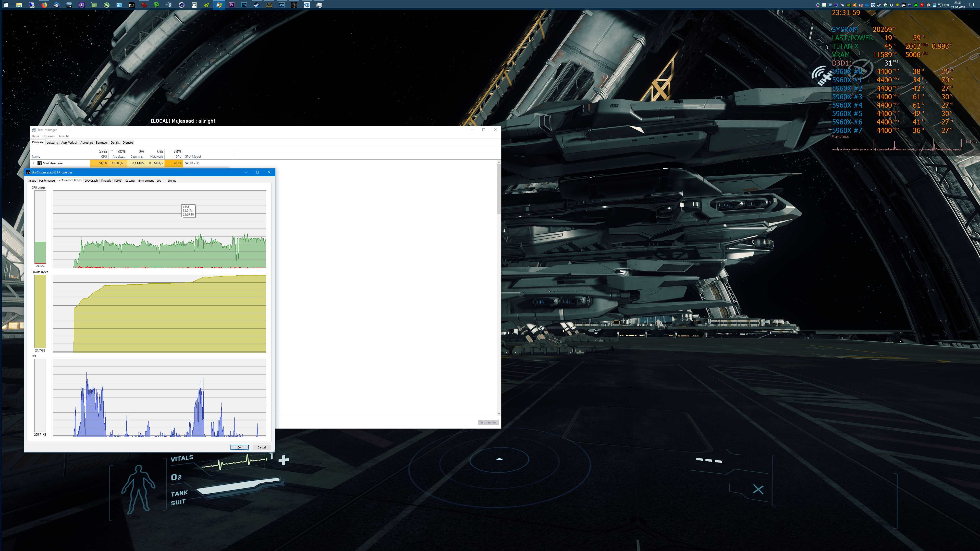980x551 pixels.
Task: Open File Explorer from the taskbar
Action: [x=19, y=5]
